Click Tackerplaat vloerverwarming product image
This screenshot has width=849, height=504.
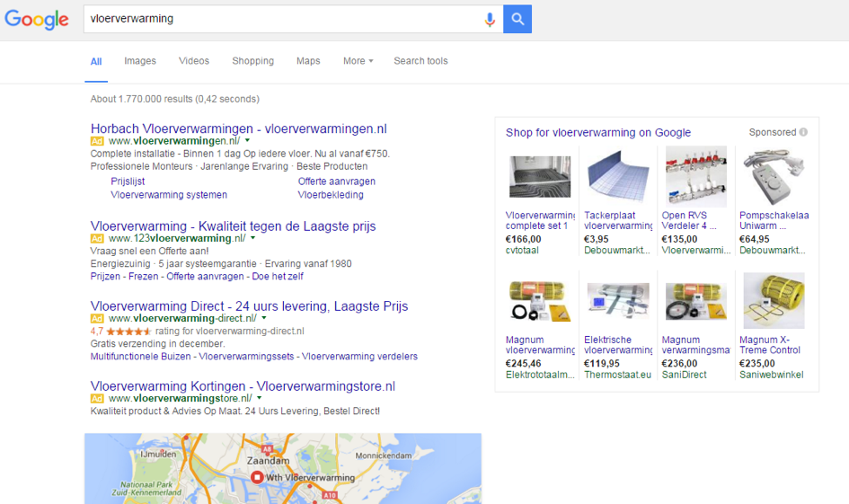618,176
